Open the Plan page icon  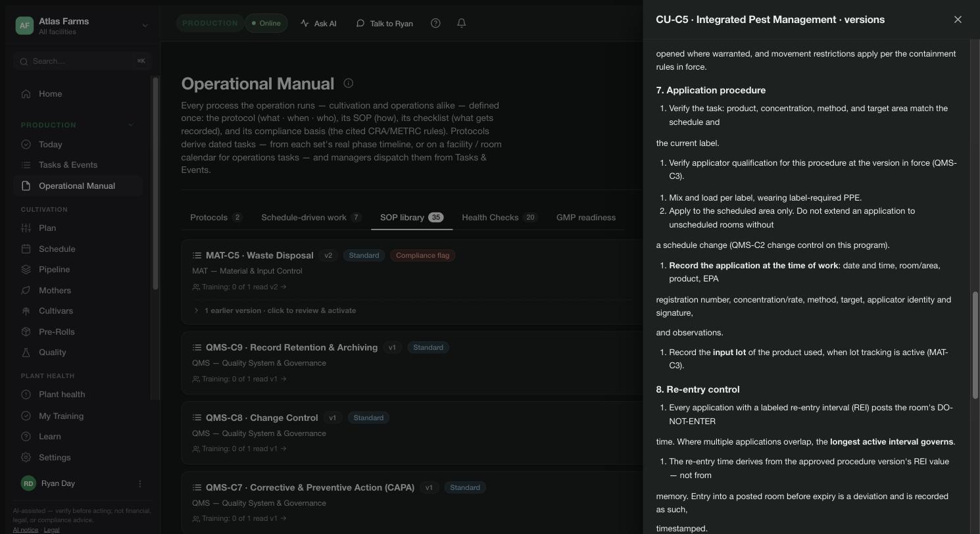(26, 228)
